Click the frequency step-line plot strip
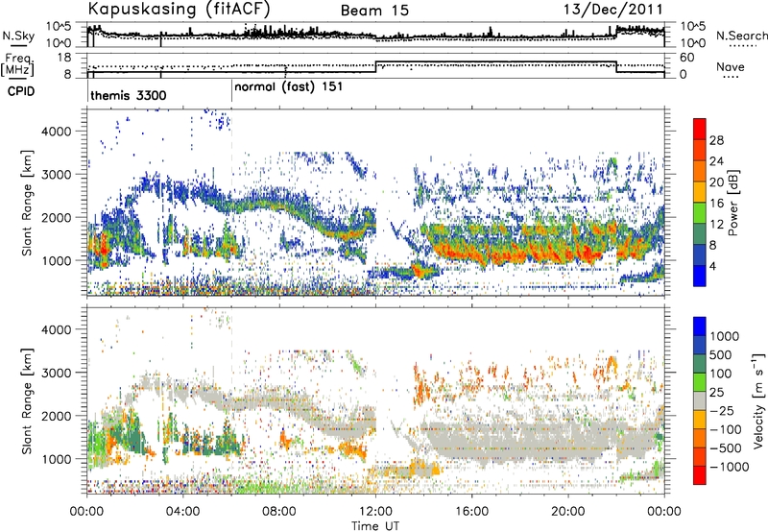The image size is (768, 532). click(376, 65)
